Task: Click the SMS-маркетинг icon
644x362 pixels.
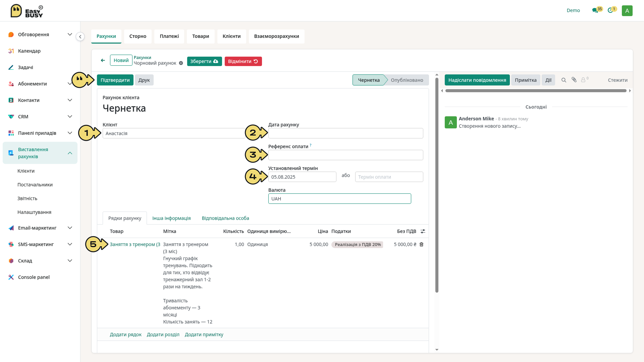Action: 11,244
